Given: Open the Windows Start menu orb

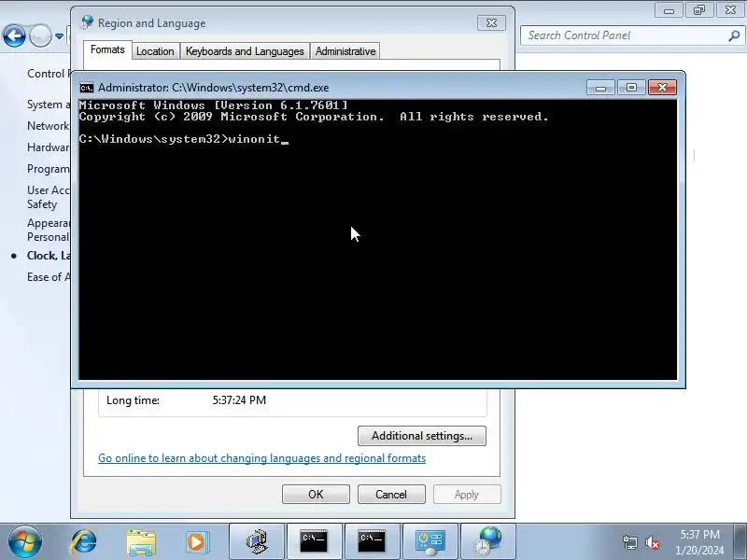Looking at the screenshot, I should click(24, 542).
